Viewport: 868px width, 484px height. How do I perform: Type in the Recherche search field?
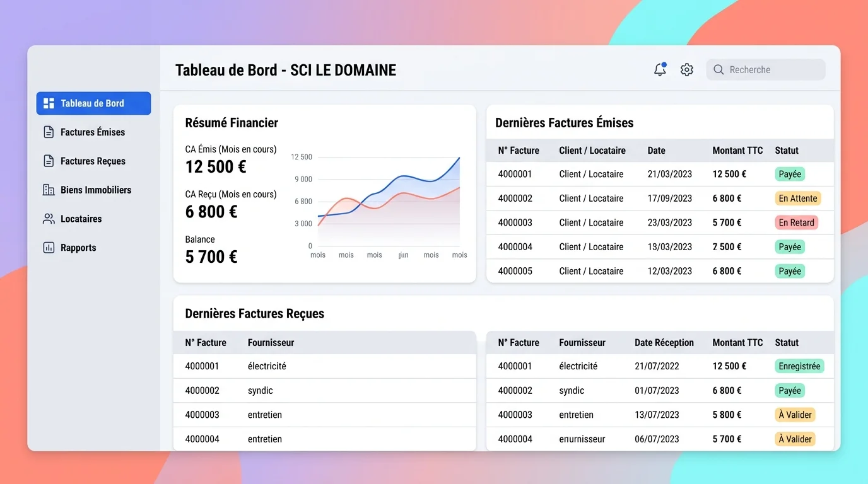773,70
